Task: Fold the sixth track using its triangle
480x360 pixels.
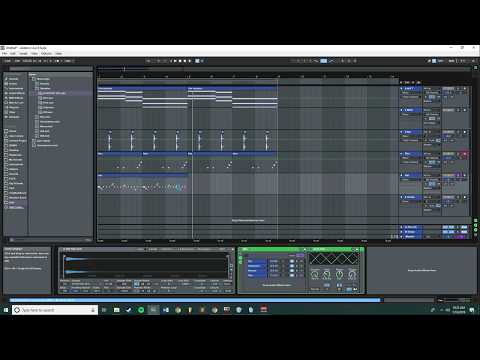Action: [402, 197]
